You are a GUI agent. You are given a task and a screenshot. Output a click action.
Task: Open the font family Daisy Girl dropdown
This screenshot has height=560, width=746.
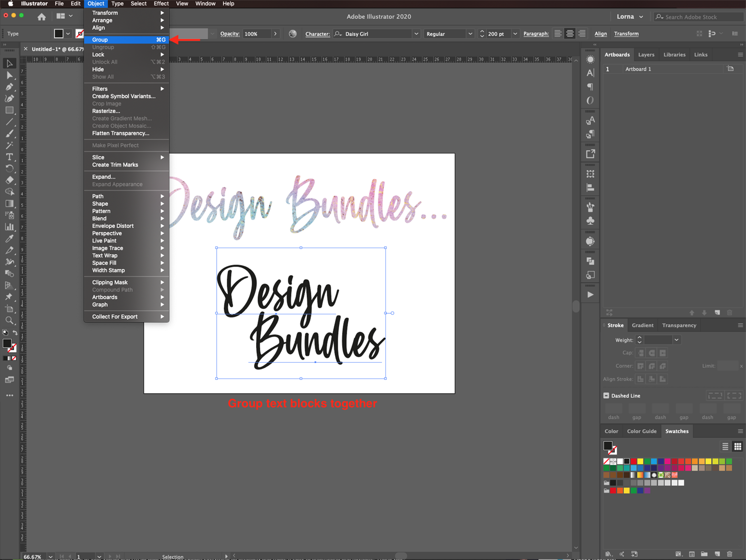coord(416,34)
